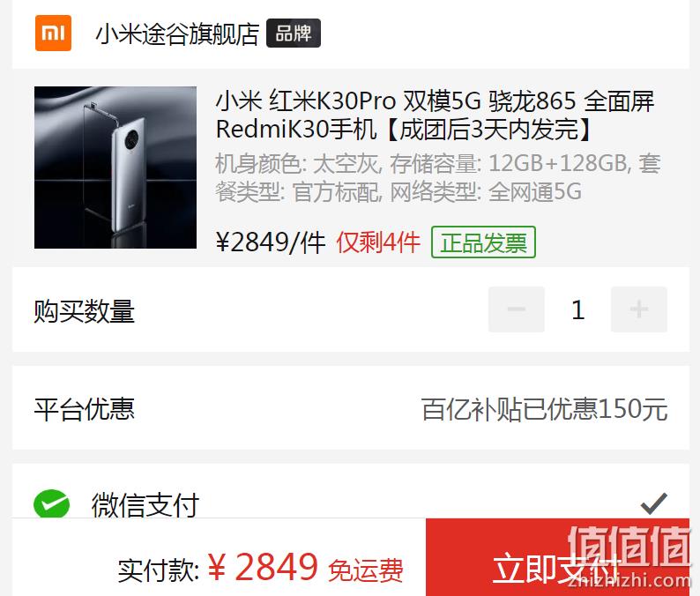This screenshot has width=700, height=596.
Task: Open the Redmi K30 Pro product thumbnail
Action: 115,168
